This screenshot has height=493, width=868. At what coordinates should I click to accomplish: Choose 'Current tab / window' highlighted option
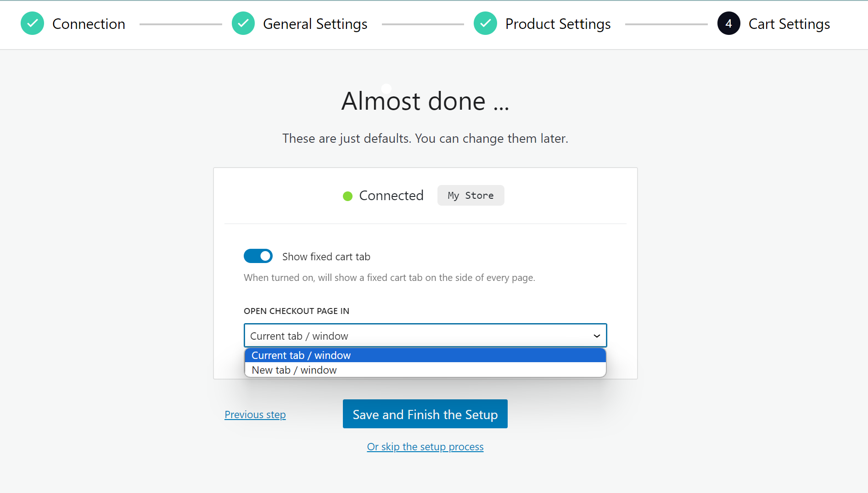coord(301,355)
